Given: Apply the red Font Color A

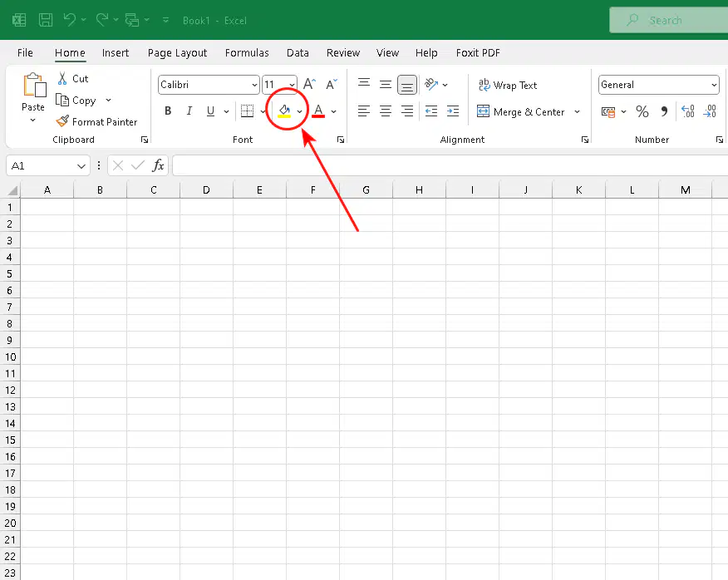Looking at the screenshot, I should point(318,111).
